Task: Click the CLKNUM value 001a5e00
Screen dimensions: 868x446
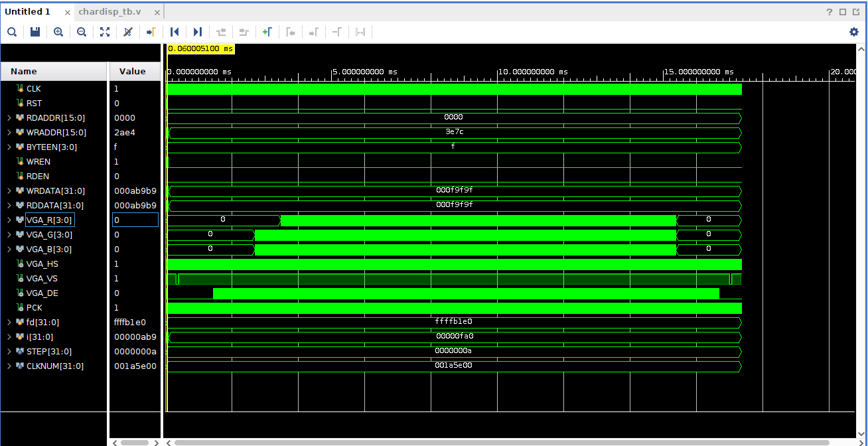Action: [135, 366]
